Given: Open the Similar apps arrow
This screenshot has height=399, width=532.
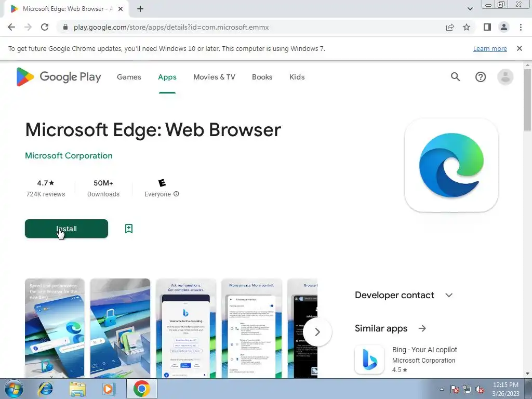Looking at the screenshot, I should 422,328.
